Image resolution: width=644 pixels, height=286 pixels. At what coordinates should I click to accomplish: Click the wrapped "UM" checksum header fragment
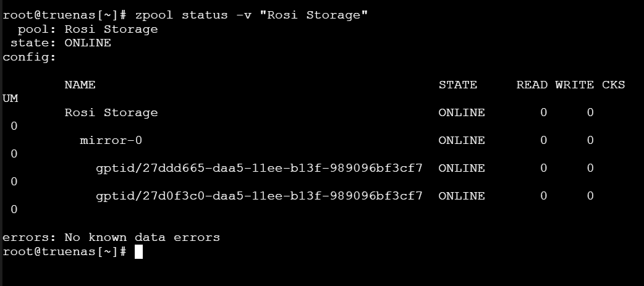(11, 99)
